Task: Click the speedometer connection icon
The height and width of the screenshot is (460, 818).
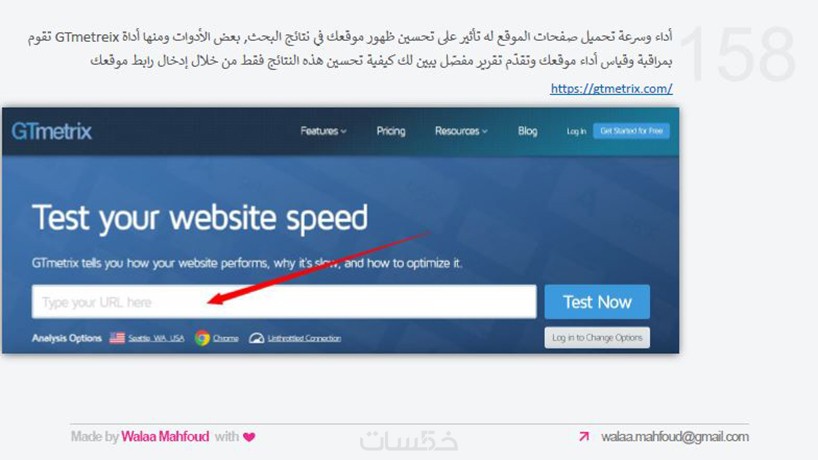Action: [256, 338]
